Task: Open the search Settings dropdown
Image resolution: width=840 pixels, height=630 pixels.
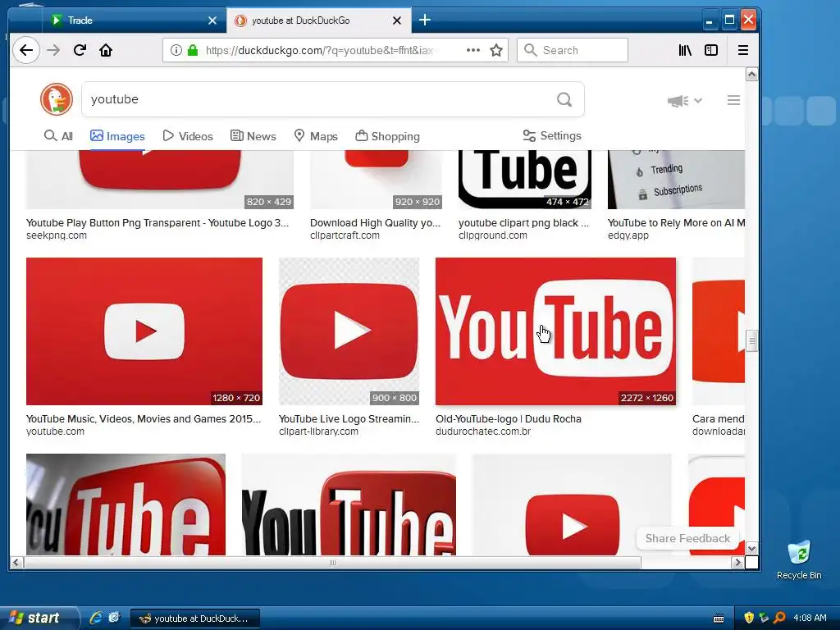Action: [x=552, y=135]
